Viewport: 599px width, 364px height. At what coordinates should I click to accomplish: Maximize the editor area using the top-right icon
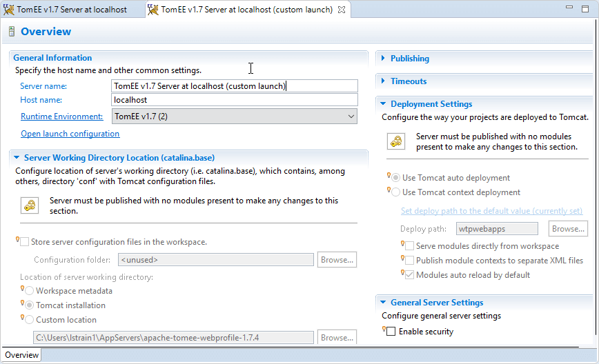(x=585, y=9)
